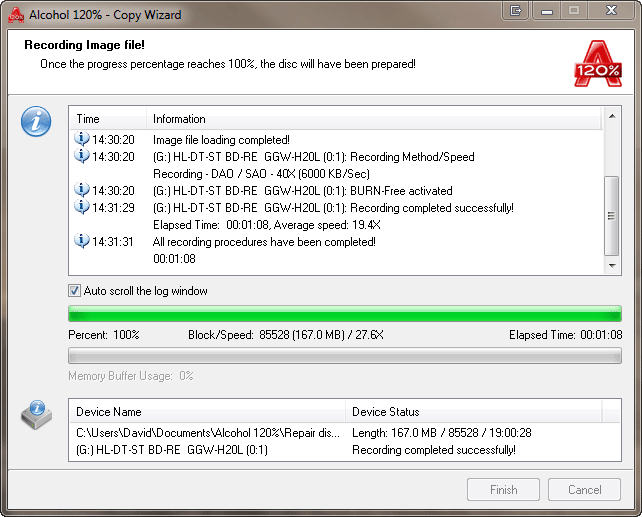Screen dimensions: 642x517
Task: Toggle Auto scroll the log window checkbox
Action: point(74,291)
